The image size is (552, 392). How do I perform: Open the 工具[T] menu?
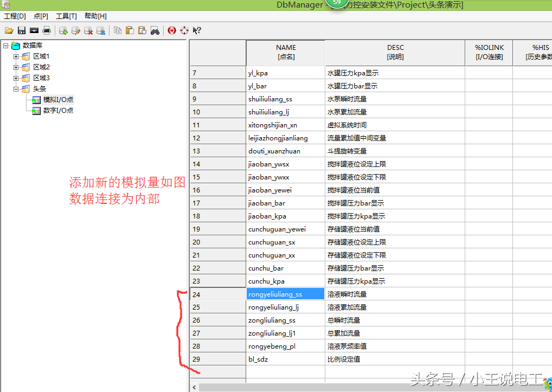(66, 16)
